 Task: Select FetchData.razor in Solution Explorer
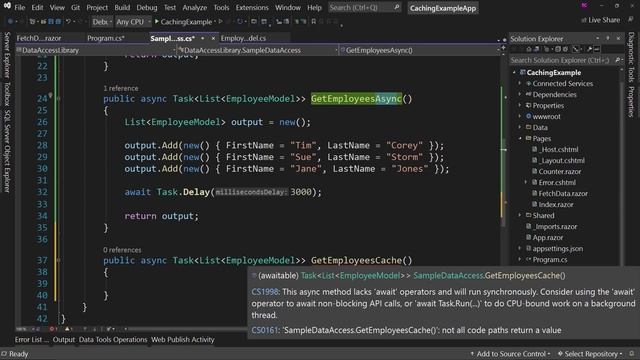click(x=563, y=193)
